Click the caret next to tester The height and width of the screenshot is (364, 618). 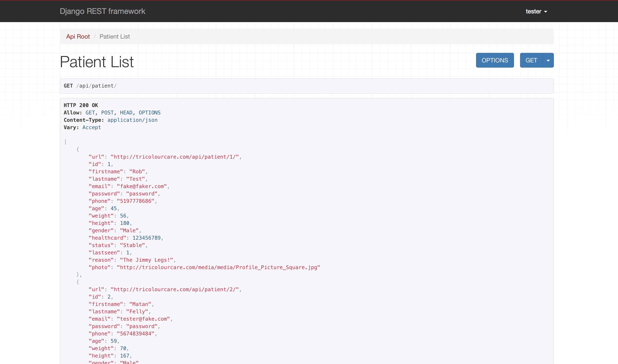coord(546,12)
